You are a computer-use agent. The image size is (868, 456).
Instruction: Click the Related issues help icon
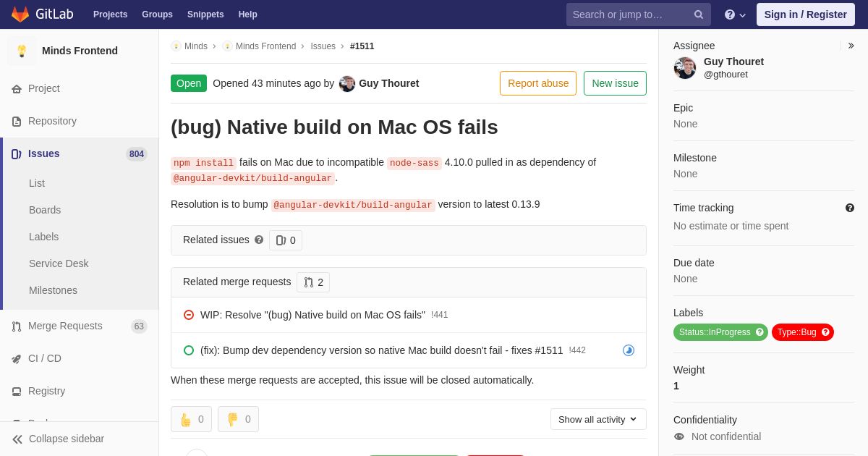click(x=259, y=240)
